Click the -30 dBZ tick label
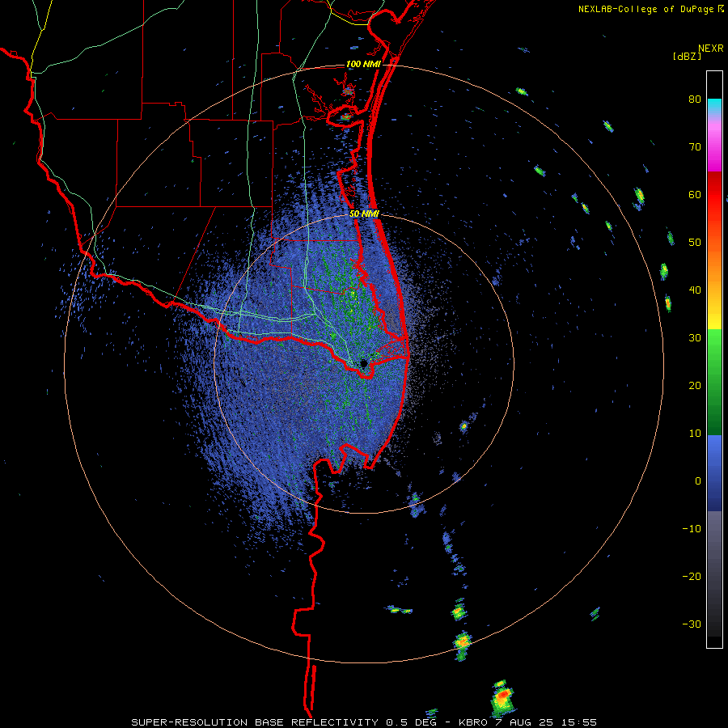 (692, 624)
